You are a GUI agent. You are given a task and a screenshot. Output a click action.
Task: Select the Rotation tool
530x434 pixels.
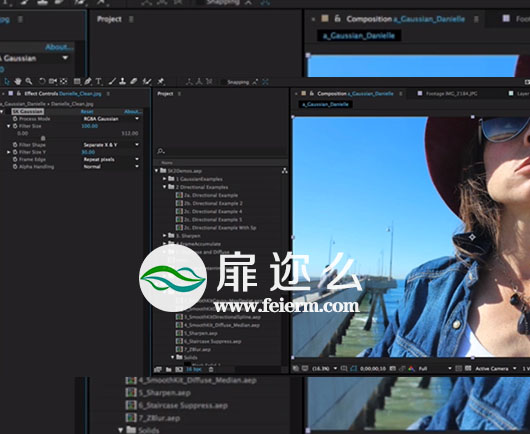coord(42,81)
